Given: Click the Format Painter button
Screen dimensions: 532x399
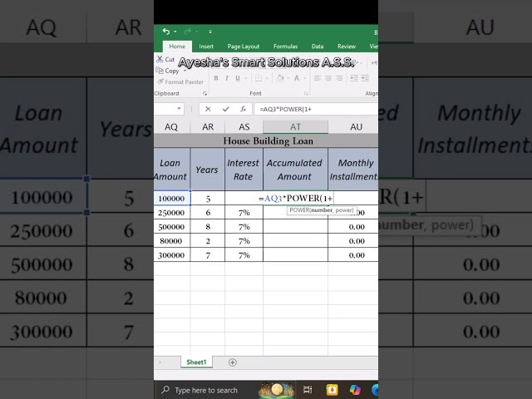Looking at the screenshot, I should click(x=180, y=81).
